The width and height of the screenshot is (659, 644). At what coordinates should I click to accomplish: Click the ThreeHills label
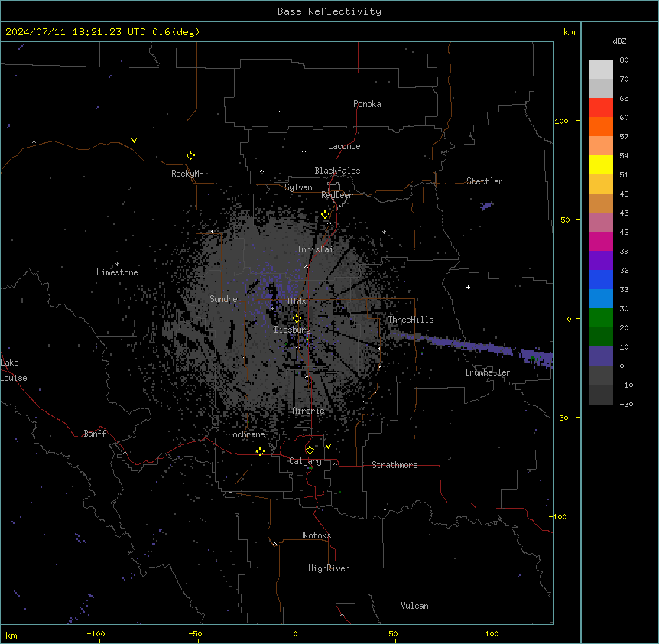411,320
